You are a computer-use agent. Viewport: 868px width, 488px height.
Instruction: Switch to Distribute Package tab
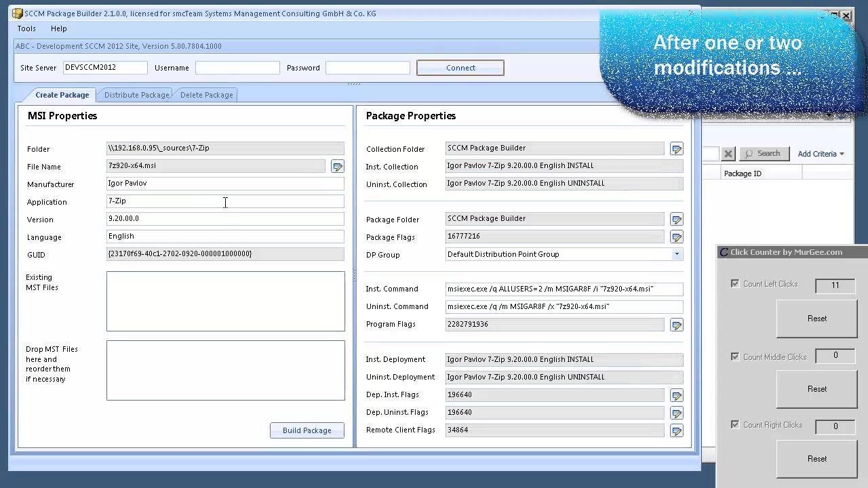tap(136, 95)
